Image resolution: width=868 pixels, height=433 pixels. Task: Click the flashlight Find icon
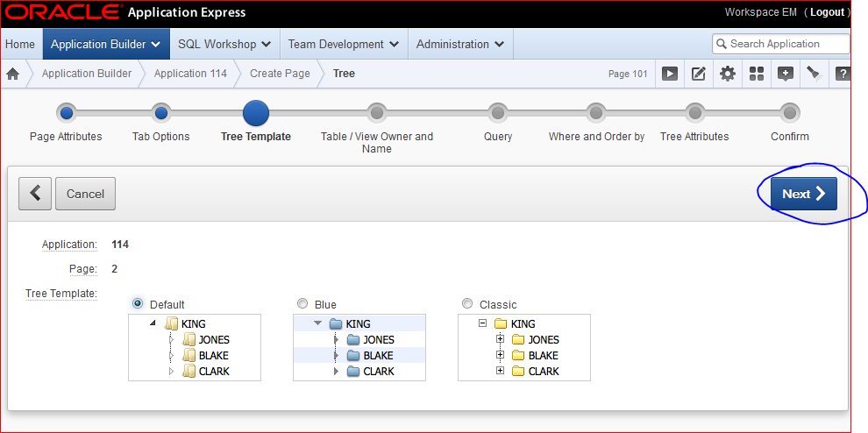(x=814, y=74)
